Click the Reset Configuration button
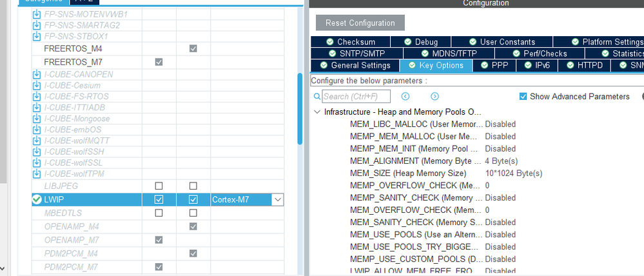 click(360, 23)
